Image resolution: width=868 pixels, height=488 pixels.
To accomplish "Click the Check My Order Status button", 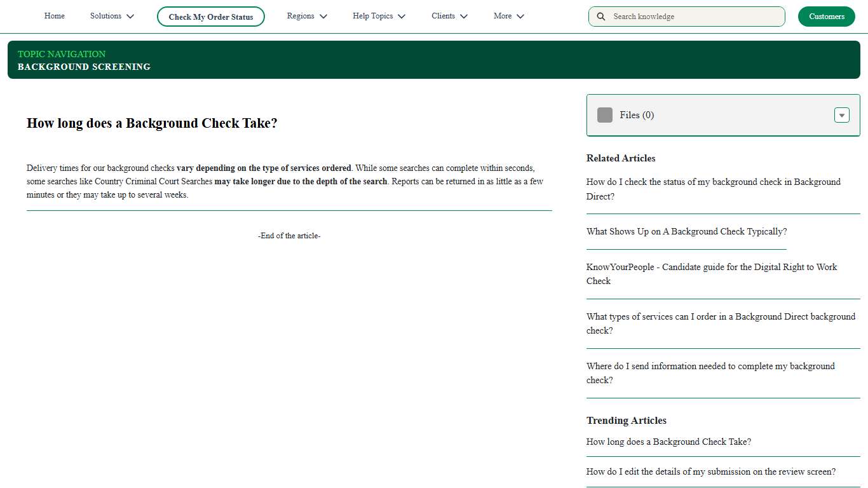I will click(x=210, y=17).
